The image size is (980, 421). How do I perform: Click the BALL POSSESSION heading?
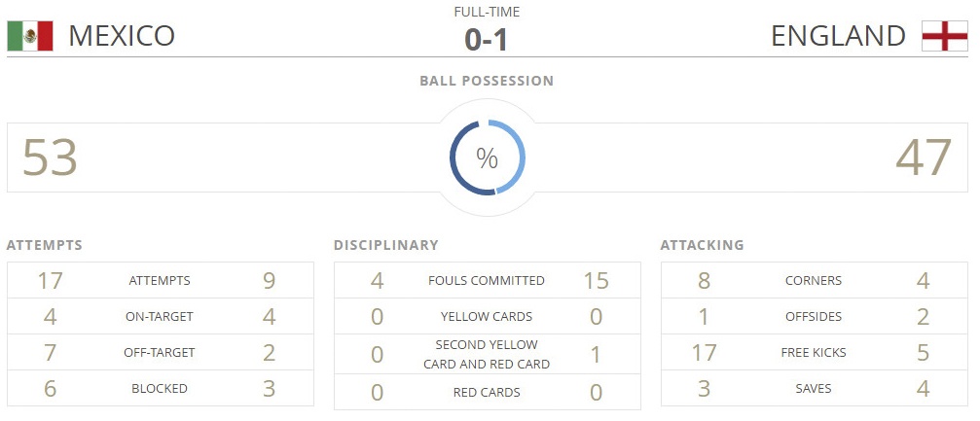[x=487, y=81]
